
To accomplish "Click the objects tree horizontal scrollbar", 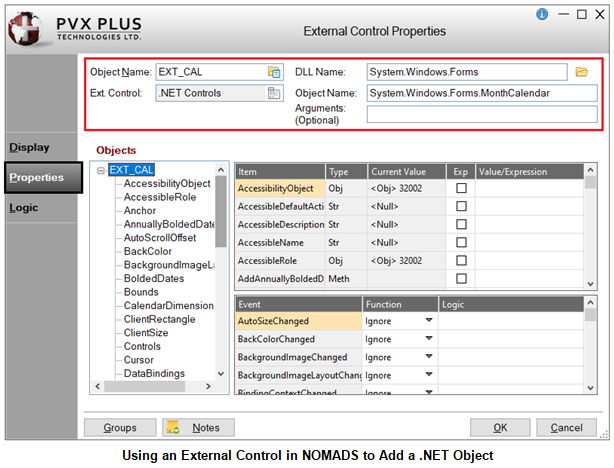I will 155,386.
